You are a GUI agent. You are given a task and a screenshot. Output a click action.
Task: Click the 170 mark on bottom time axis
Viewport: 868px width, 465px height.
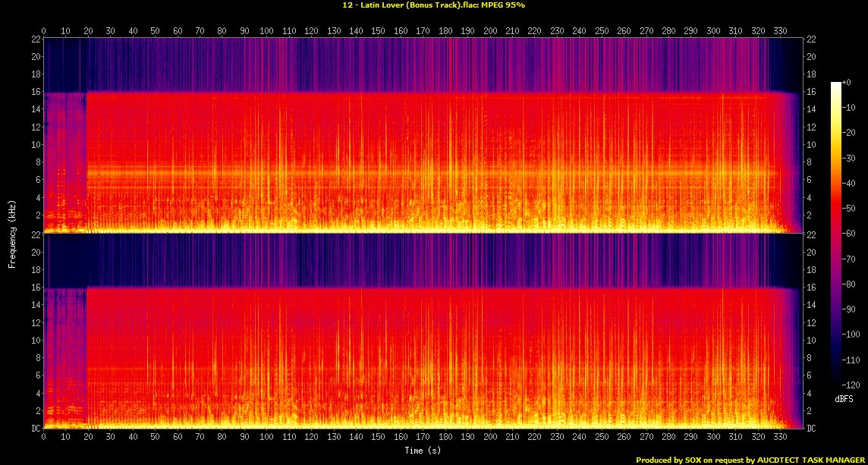pos(423,438)
